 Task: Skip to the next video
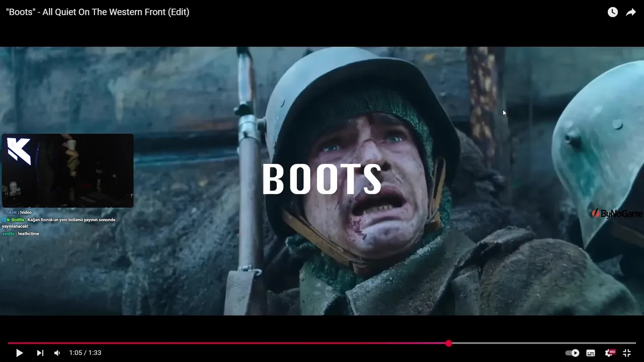click(40, 353)
